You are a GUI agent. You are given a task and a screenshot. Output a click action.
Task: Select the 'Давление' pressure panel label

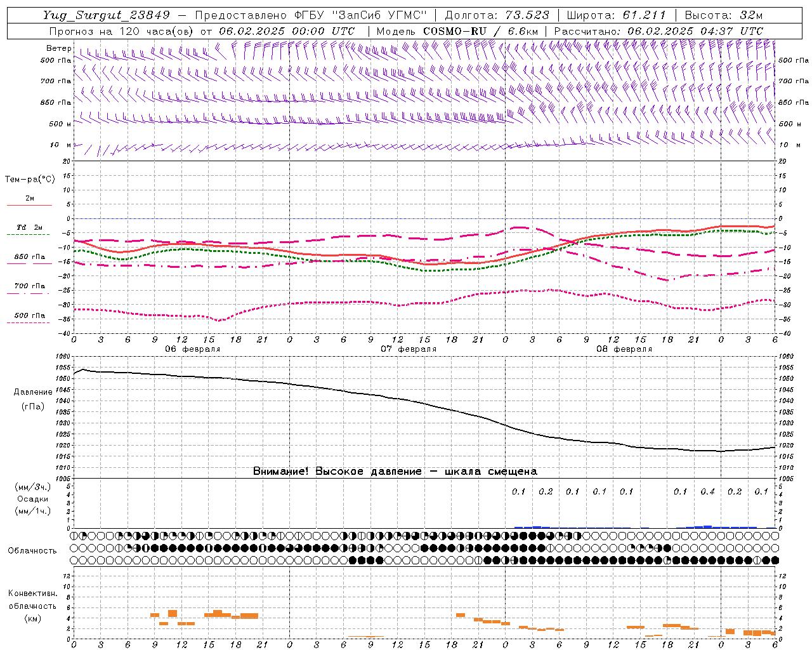pos(33,392)
